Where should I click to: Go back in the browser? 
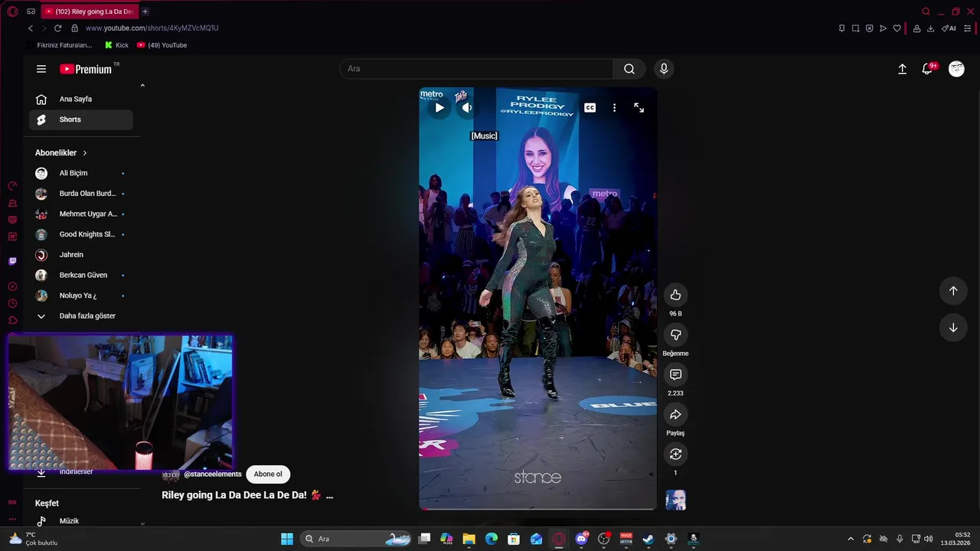[x=31, y=28]
